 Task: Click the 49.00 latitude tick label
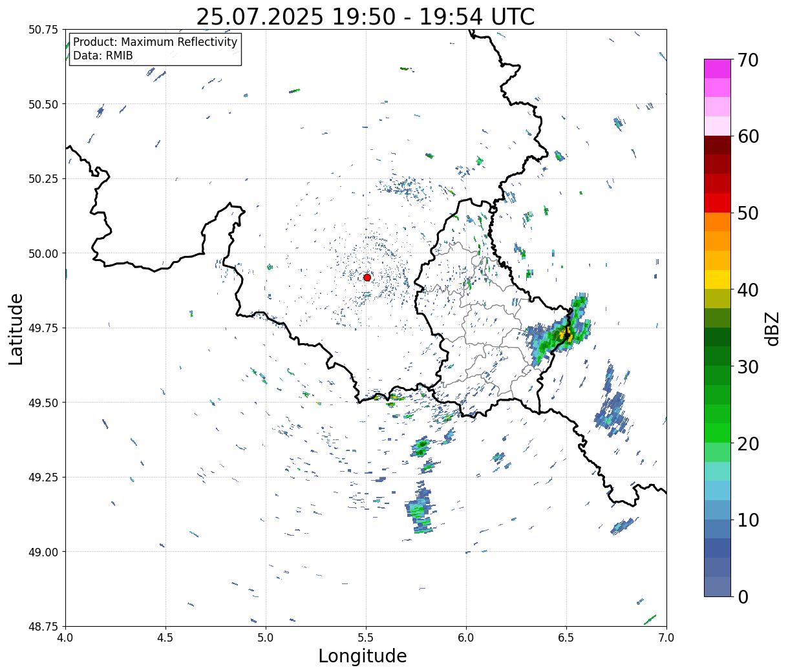[43, 552]
